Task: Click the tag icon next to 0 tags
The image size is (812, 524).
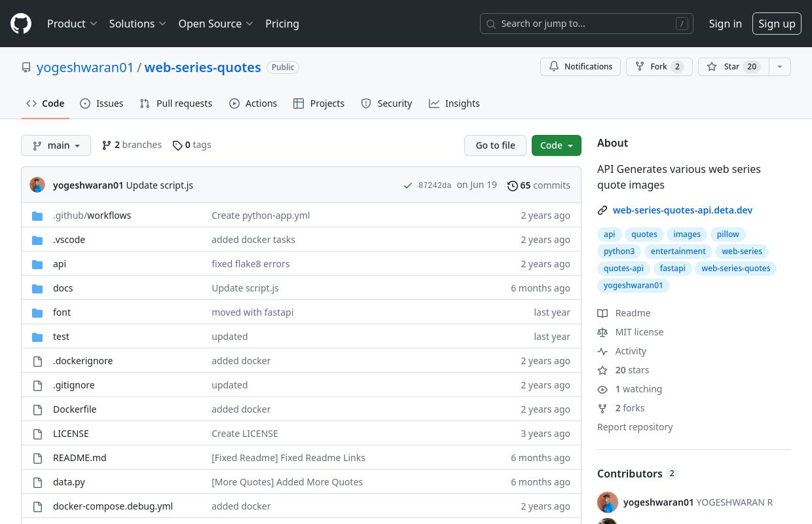Action: (x=177, y=145)
